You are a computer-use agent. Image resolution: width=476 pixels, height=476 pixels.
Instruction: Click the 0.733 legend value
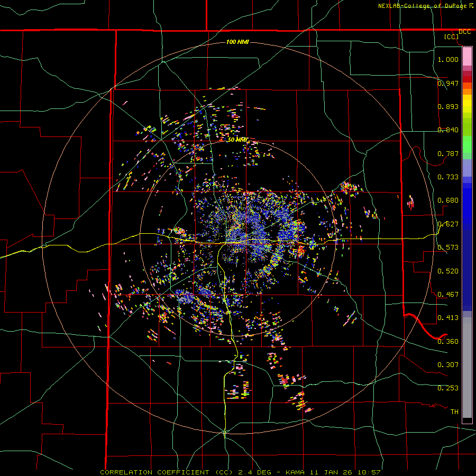coord(448,177)
